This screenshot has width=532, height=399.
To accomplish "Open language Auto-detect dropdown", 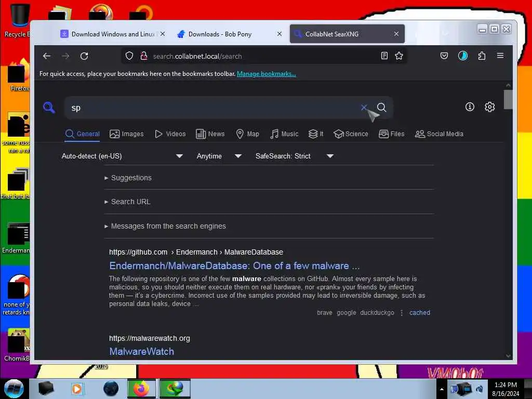I will (122, 156).
